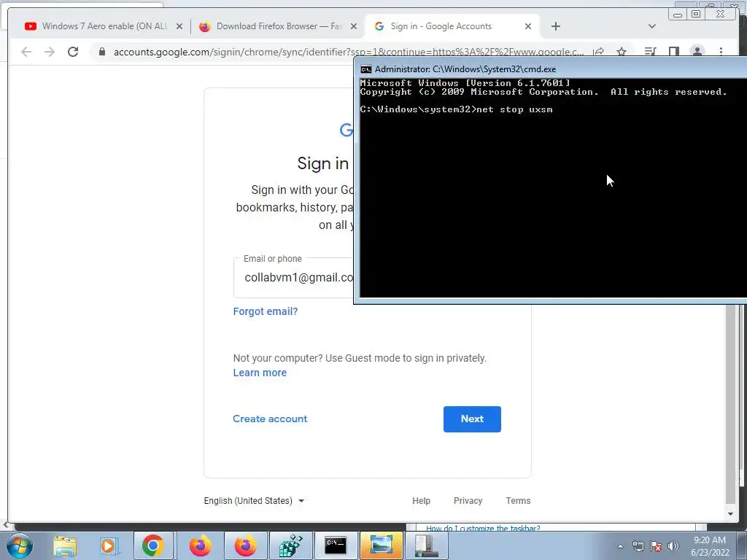Switch to cmd.exe taskbar button
747x560 pixels.
click(336, 545)
